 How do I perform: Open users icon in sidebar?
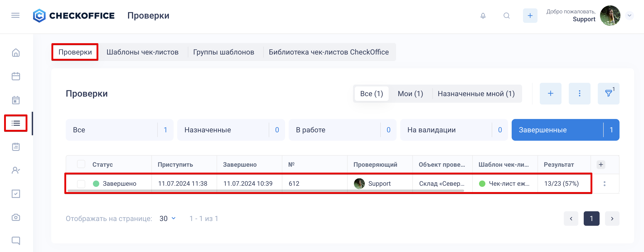coord(16,170)
